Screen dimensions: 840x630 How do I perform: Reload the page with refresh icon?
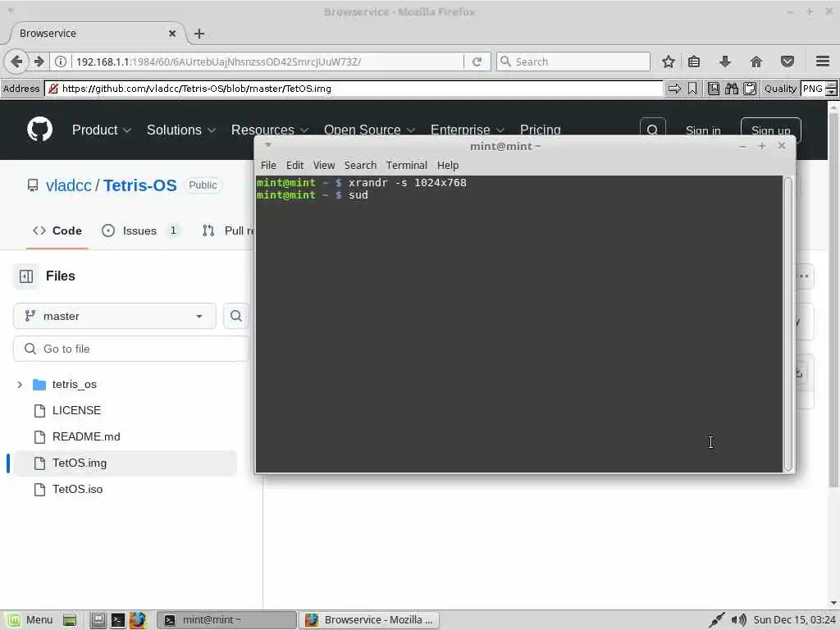tap(477, 62)
